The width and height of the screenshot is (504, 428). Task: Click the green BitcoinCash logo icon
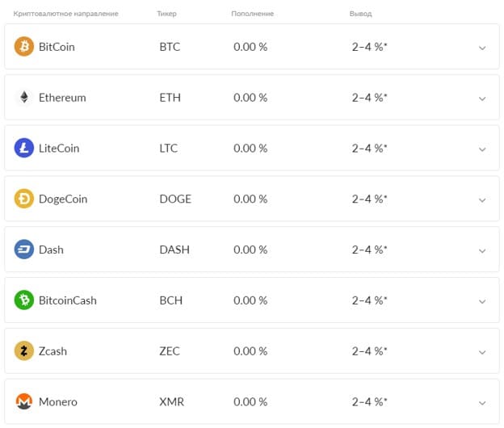(24, 300)
